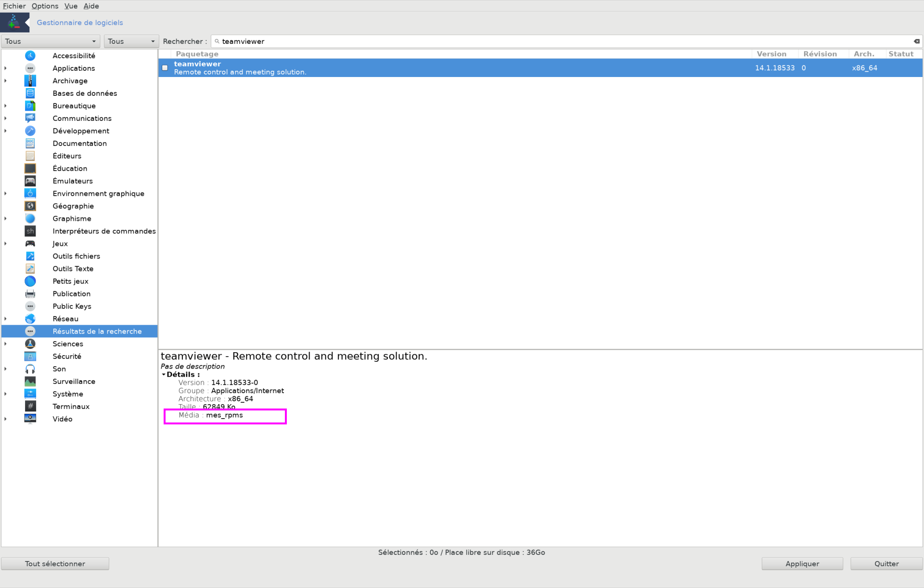Viewport: 924px width, 588px height.
Task: Click the Communications category icon
Action: tap(30, 118)
